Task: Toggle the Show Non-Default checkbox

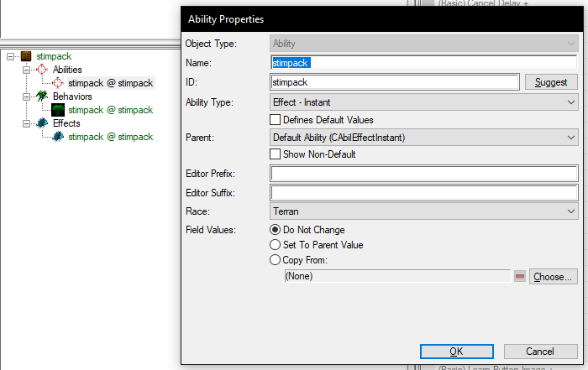Action: (x=275, y=154)
